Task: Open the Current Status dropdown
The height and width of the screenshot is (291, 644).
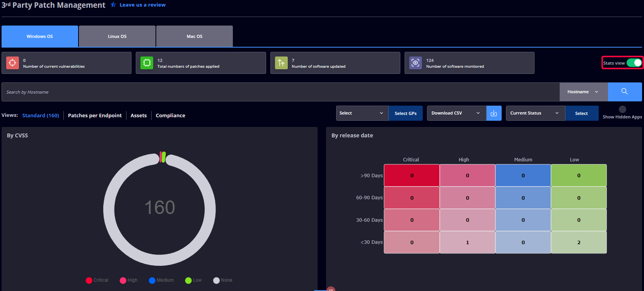Action: click(x=535, y=113)
